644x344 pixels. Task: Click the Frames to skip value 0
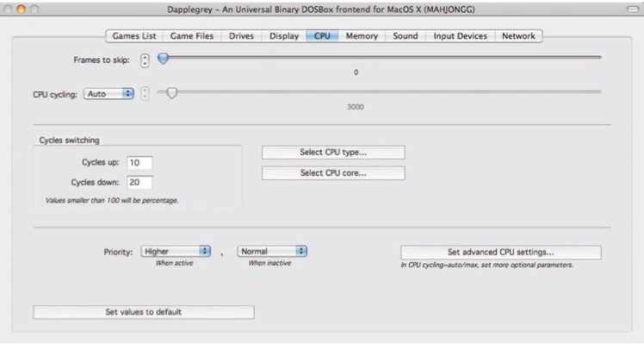tap(356, 72)
